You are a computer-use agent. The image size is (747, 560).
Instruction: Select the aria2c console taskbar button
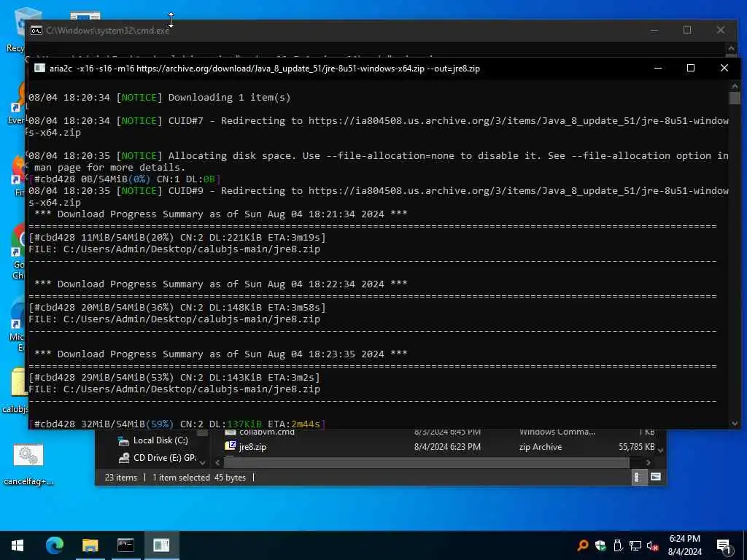pos(161,545)
